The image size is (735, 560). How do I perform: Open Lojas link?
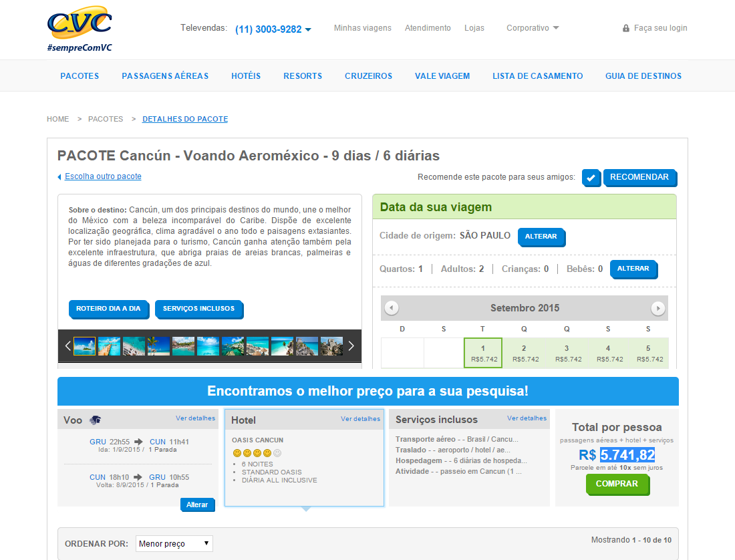(x=474, y=28)
